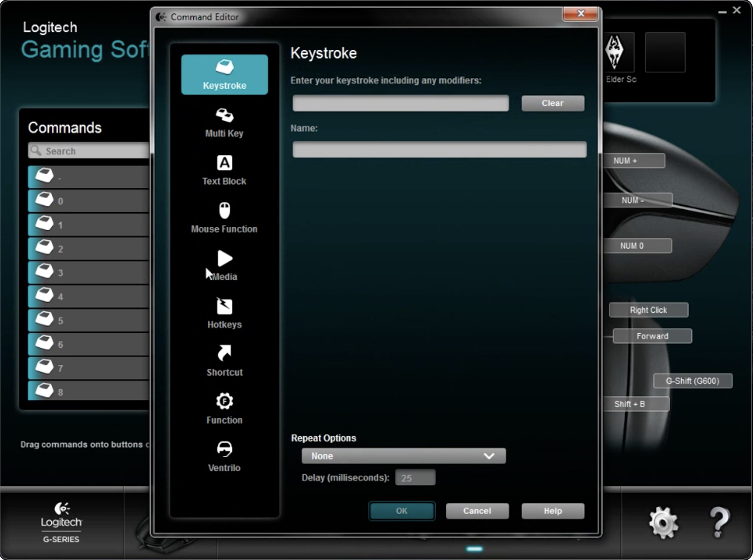Edit the Delay milliseconds value box
This screenshot has height=560, width=754.
415,478
